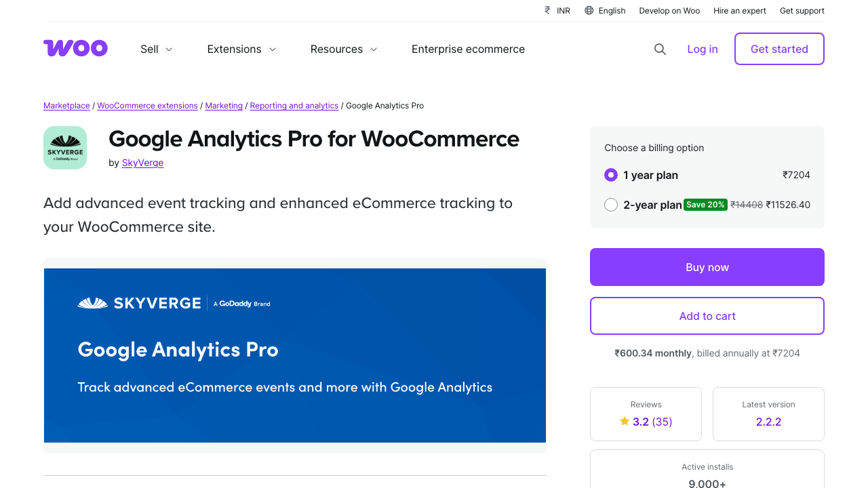The image size is (868, 488).
Task: Expand the Extensions dropdown
Action: 241,49
